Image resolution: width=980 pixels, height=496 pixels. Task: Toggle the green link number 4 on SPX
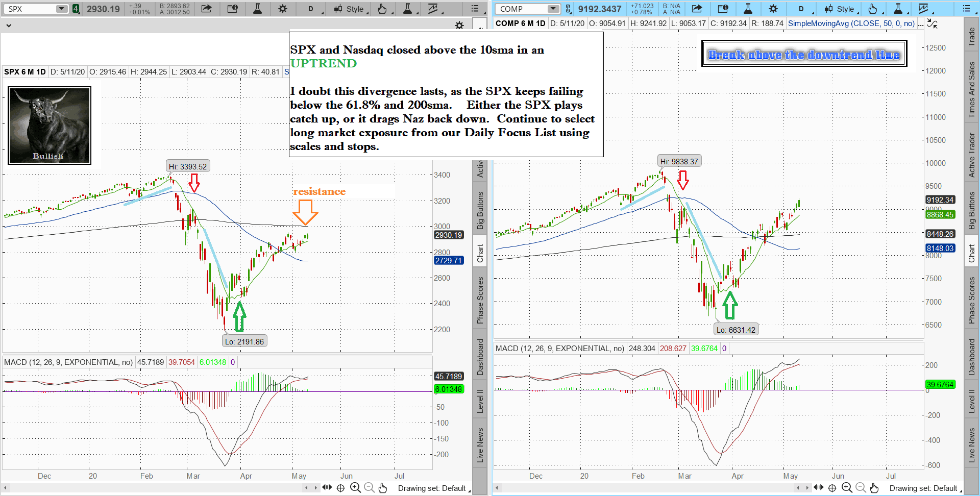[76, 9]
